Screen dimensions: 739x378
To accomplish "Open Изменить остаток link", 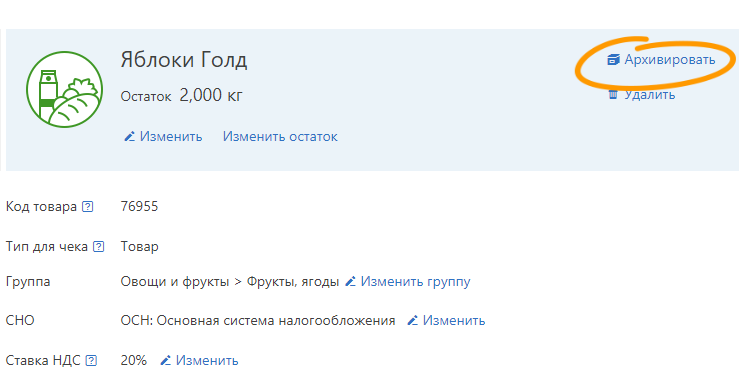I will click(x=280, y=137).
